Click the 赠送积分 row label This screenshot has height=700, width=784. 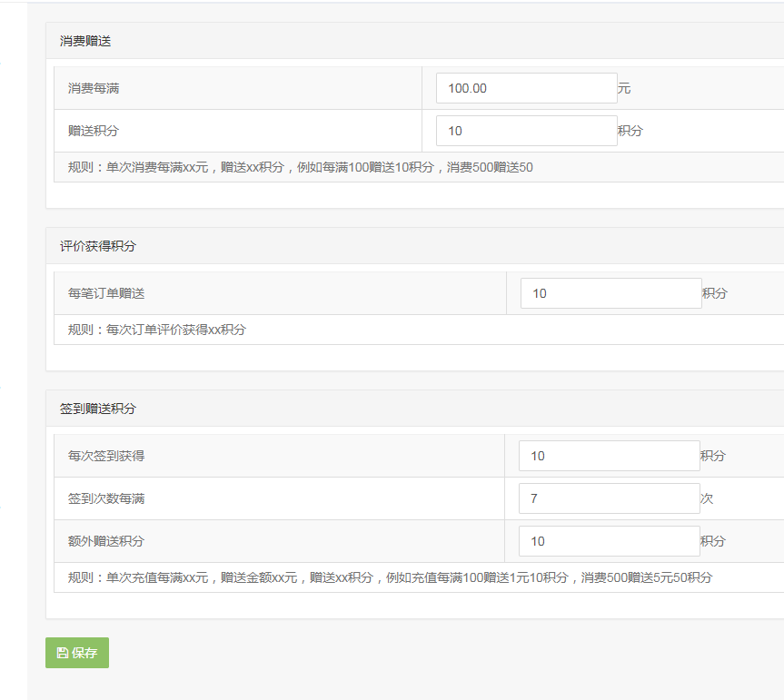[94, 131]
